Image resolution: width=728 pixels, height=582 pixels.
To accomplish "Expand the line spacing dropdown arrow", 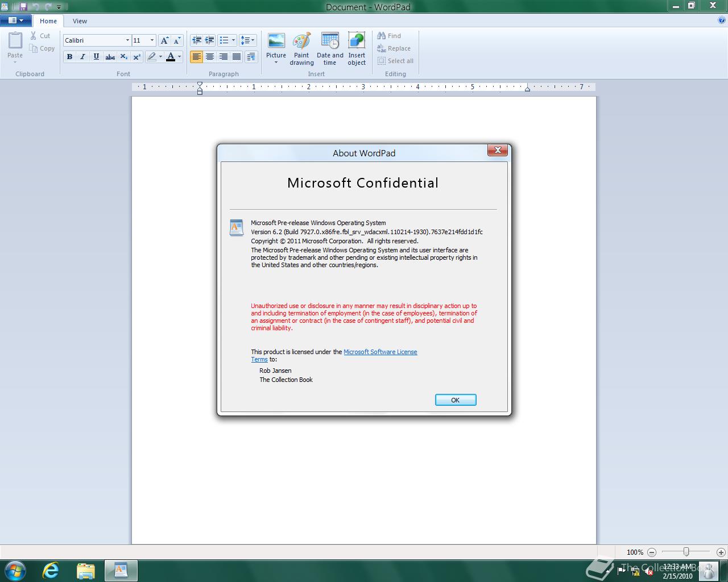I will [x=253, y=40].
